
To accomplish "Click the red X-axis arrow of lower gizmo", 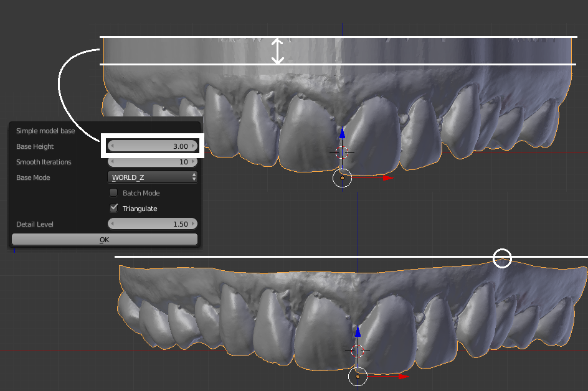I will [404, 377].
